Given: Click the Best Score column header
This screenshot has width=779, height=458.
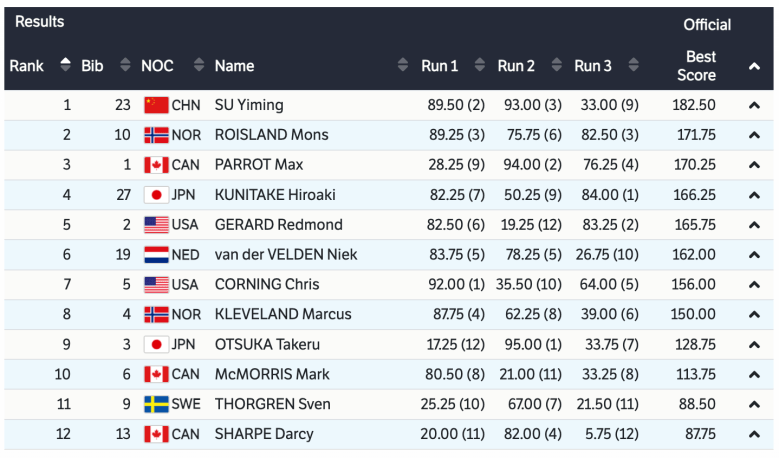Looking at the screenshot, I should (x=696, y=66).
